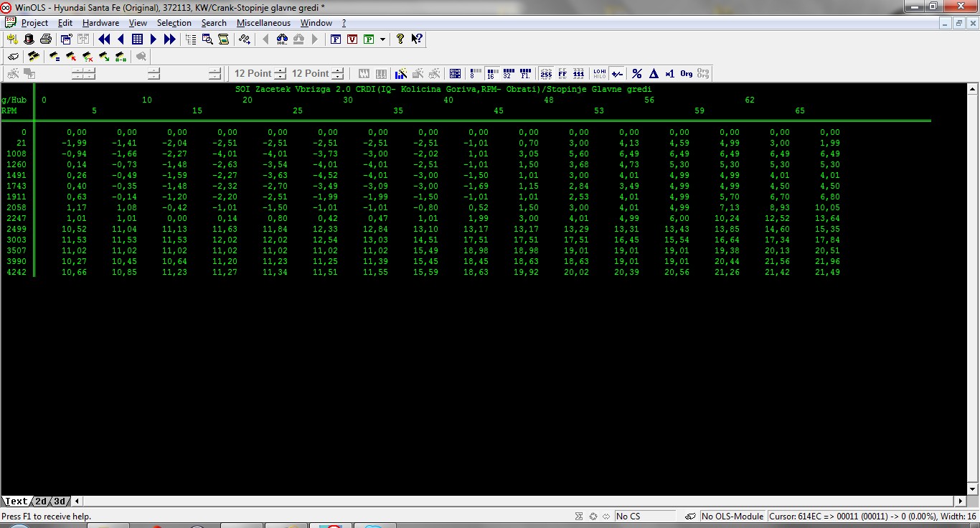Screen dimensions: 980x528
Task: Open the Project menu
Action: 34,23
